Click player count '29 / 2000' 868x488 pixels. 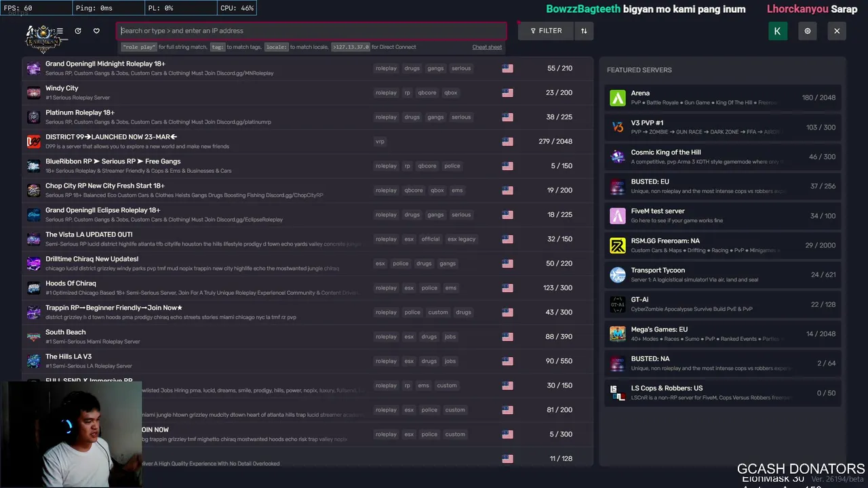pyautogui.click(x=821, y=245)
